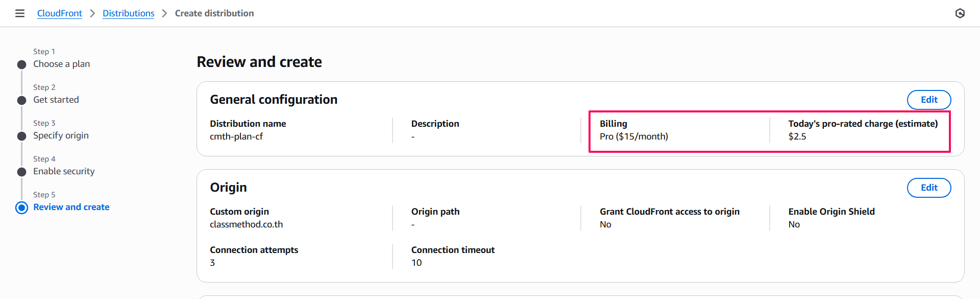Click the Step 1 circle marker
Screen dimensions: 980x299
(x=21, y=64)
